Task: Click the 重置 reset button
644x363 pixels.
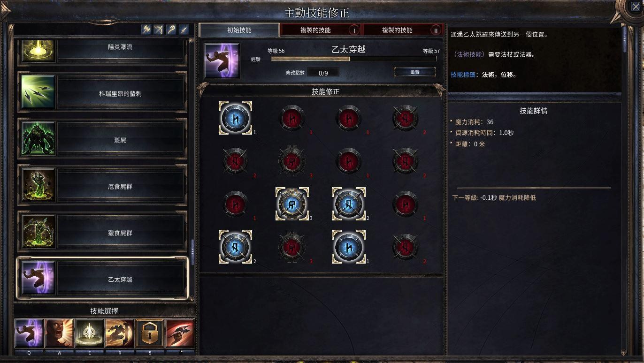Action: coord(415,72)
